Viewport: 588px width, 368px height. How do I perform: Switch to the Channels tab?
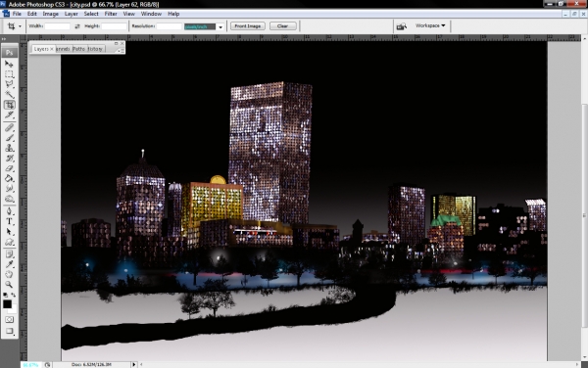(63, 49)
